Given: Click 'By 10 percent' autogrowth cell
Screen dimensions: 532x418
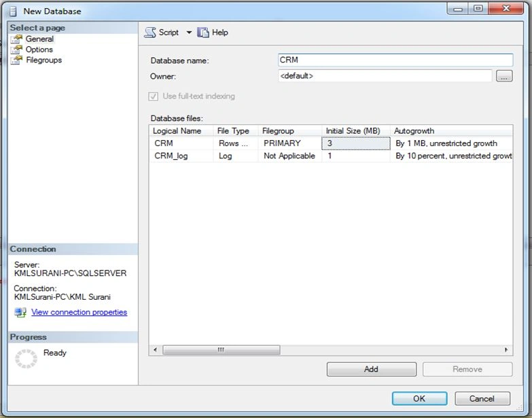Looking at the screenshot, I should (452, 156).
